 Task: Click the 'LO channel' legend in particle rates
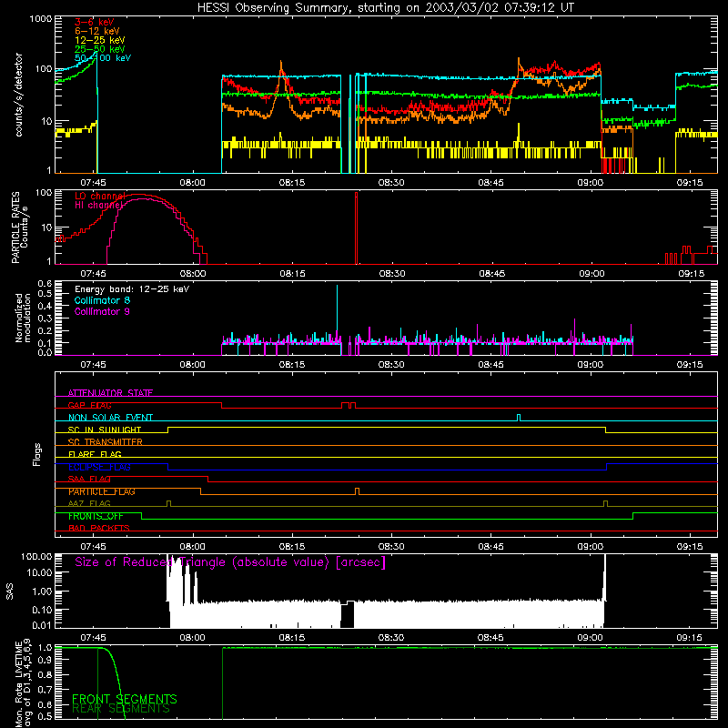[x=100, y=196]
